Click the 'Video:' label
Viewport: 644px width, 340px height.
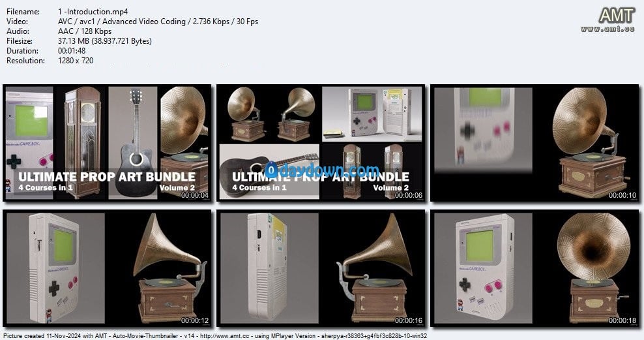click(x=17, y=22)
